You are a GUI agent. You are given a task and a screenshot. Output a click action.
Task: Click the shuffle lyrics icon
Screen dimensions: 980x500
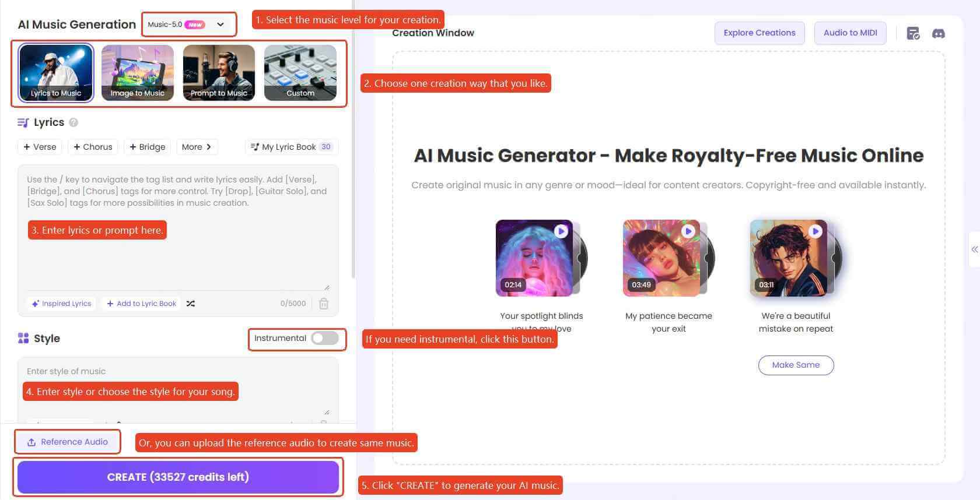coord(191,304)
